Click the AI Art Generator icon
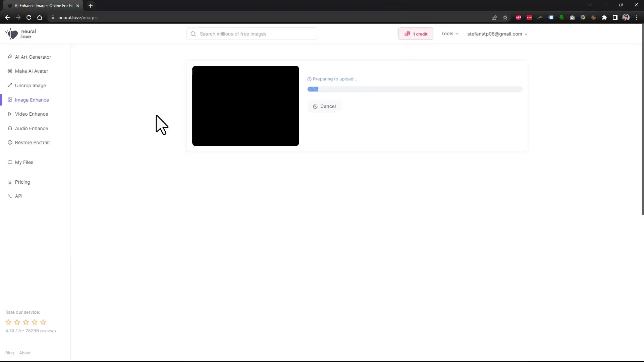The width and height of the screenshot is (644, 362). (10, 57)
